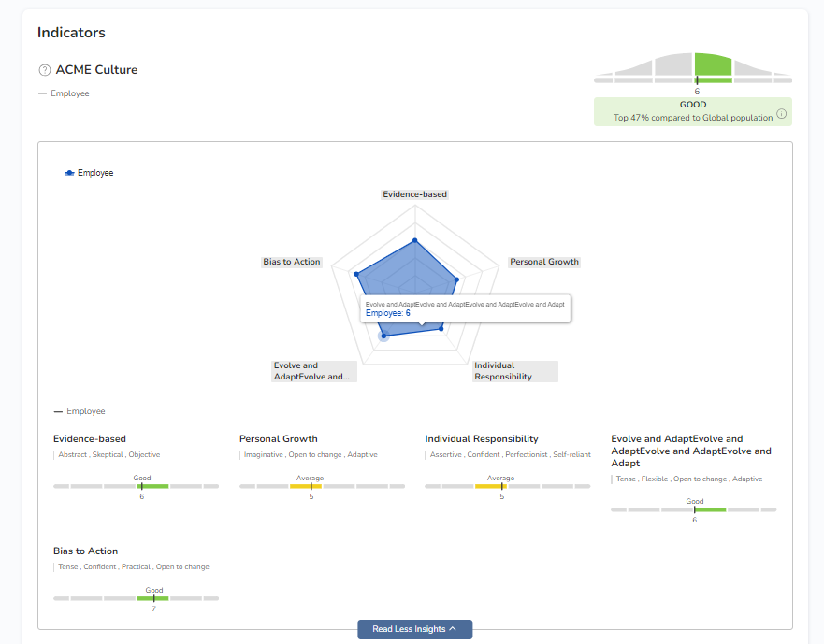The width and height of the screenshot is (824, 644).
Task: Click the highlighted Evolve and Adapt radar point
Action: click(x=383, y=335)
